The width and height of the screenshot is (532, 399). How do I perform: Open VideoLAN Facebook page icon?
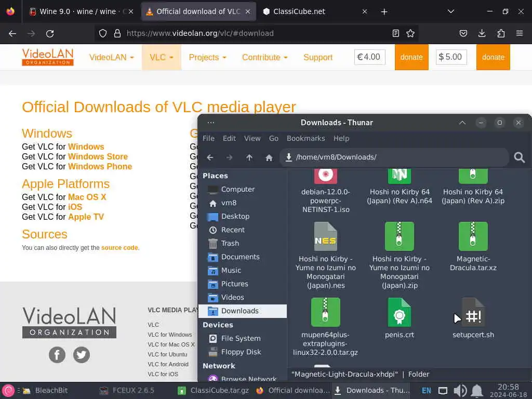(57, 355)
